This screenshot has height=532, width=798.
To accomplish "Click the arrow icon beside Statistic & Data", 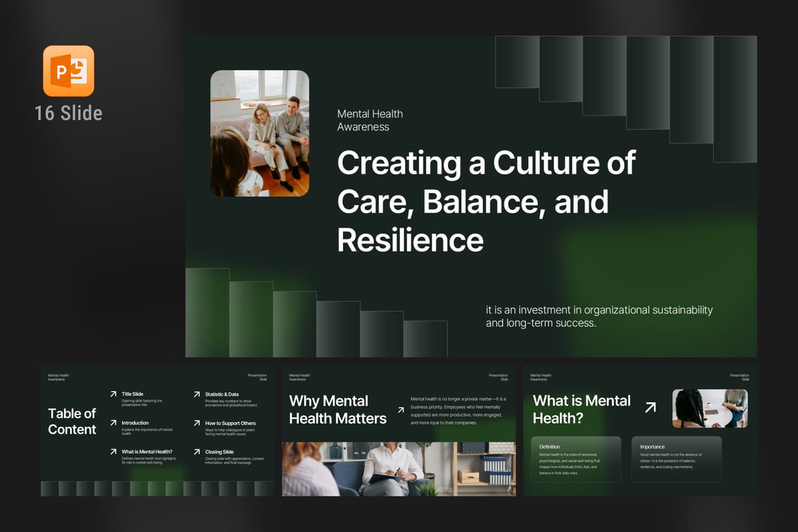I will pyautogui.click(x=197, y=394).
